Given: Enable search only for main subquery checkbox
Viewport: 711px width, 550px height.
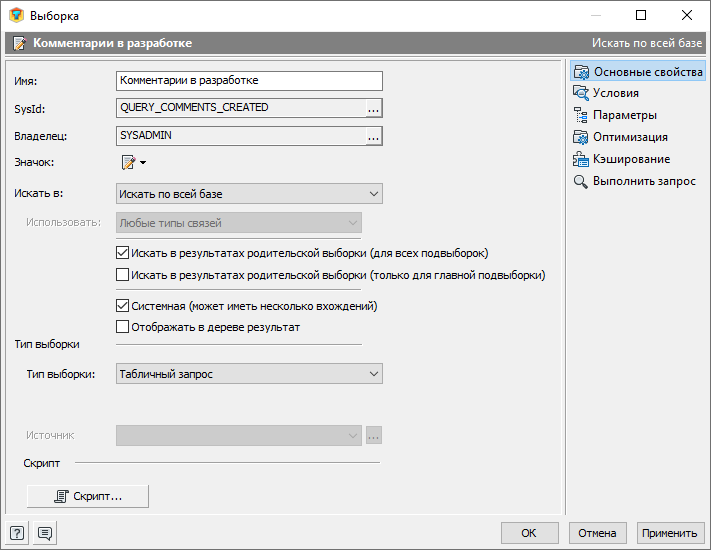Looking at the screenshot, I should click(x=123, y=274).
